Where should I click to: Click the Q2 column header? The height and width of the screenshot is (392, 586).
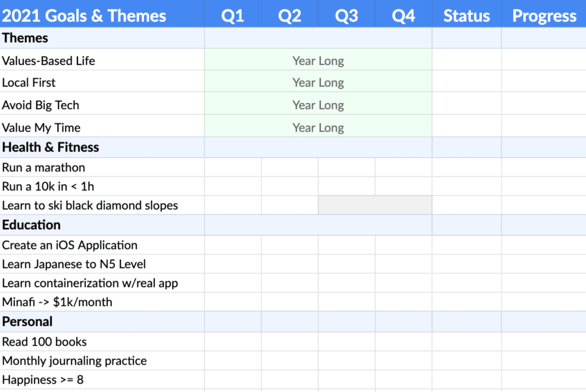click(290, 14)
